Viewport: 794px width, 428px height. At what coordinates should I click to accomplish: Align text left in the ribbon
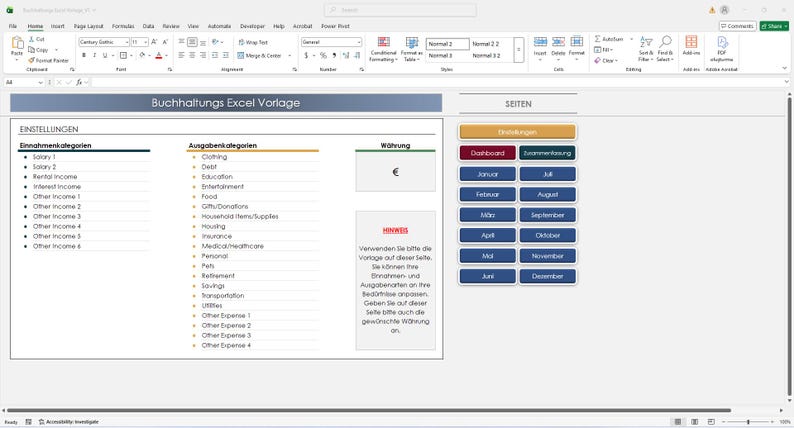click(181, 55)
